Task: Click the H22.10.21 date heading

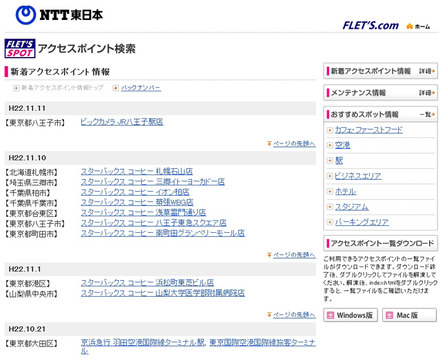Action: point(27,329)
